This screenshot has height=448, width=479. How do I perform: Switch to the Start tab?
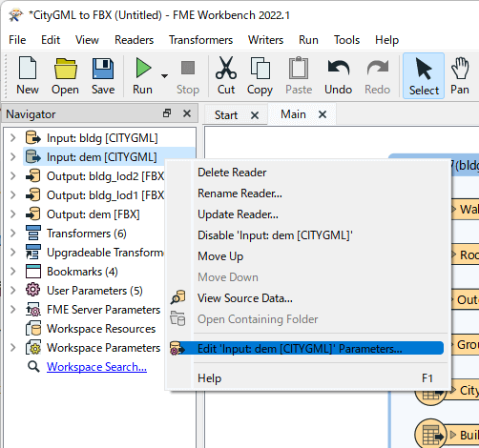click(x=226, y=115)
